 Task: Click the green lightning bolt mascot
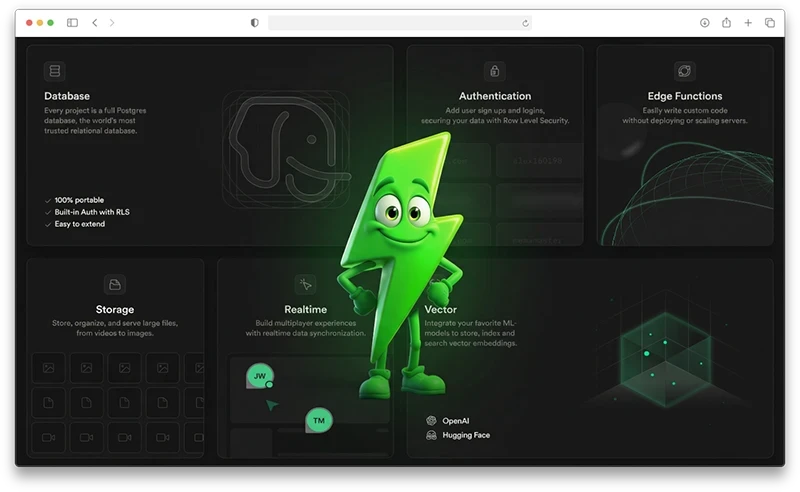point(402,264)
